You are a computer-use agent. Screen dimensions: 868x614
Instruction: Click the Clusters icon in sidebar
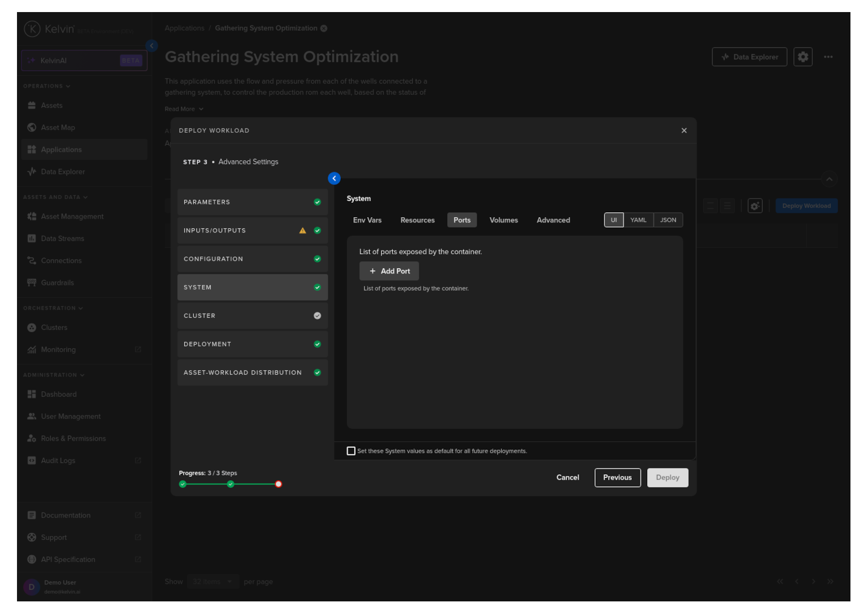(x=32, y=328)
